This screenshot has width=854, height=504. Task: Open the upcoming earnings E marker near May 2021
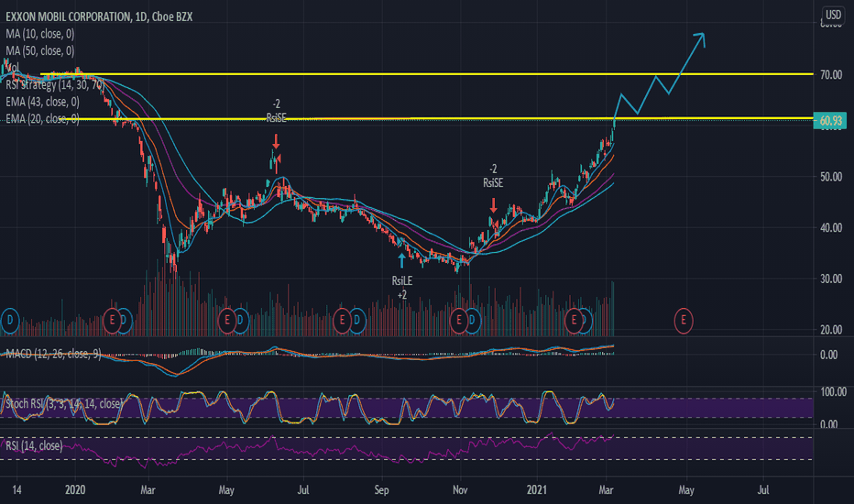[684, 321]
